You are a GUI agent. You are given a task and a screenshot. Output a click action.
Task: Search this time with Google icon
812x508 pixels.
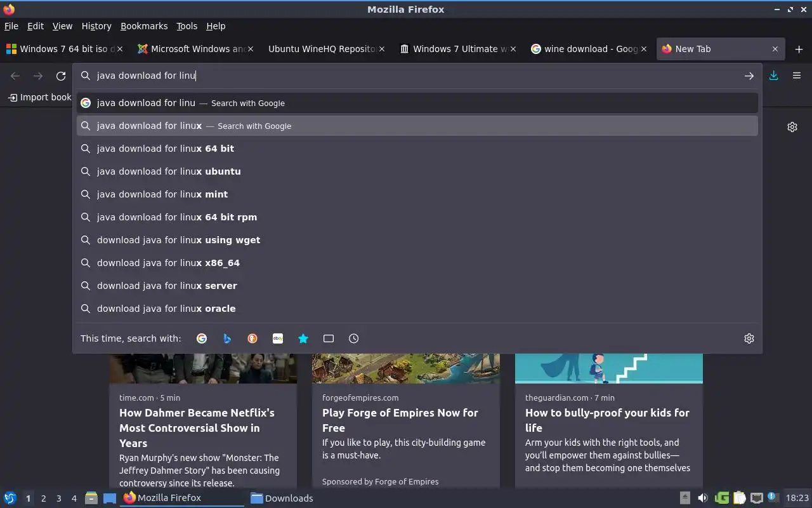(202, 338)
